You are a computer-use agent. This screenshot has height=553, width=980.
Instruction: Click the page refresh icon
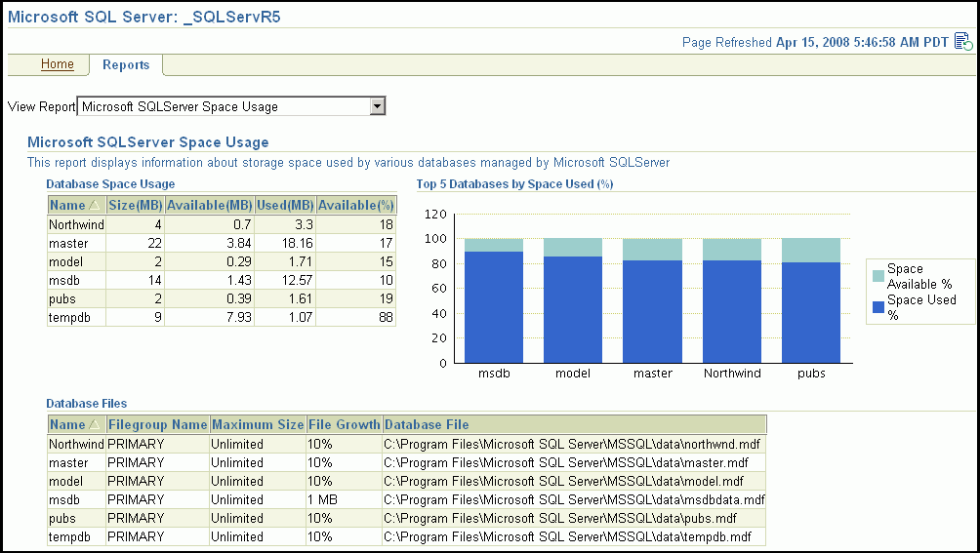[x=963, y=42]
